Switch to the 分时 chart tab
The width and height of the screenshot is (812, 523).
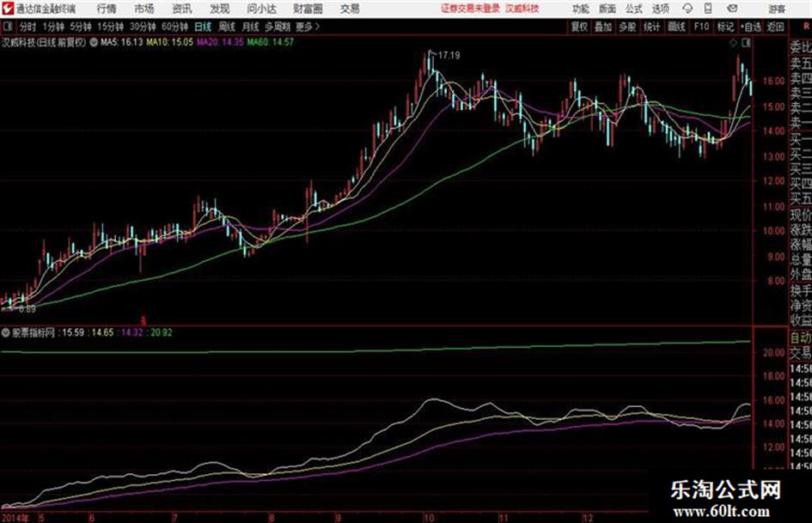point(27,27)
